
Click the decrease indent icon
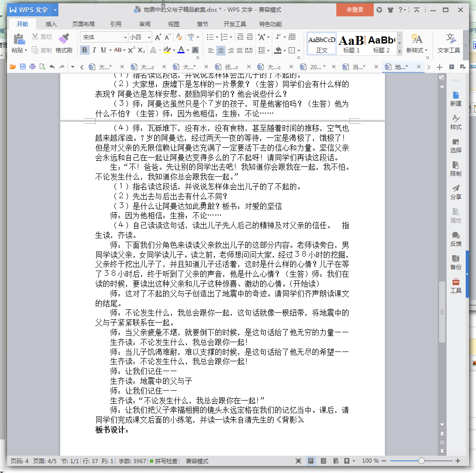pyautogui.click(x=240, y=37)
